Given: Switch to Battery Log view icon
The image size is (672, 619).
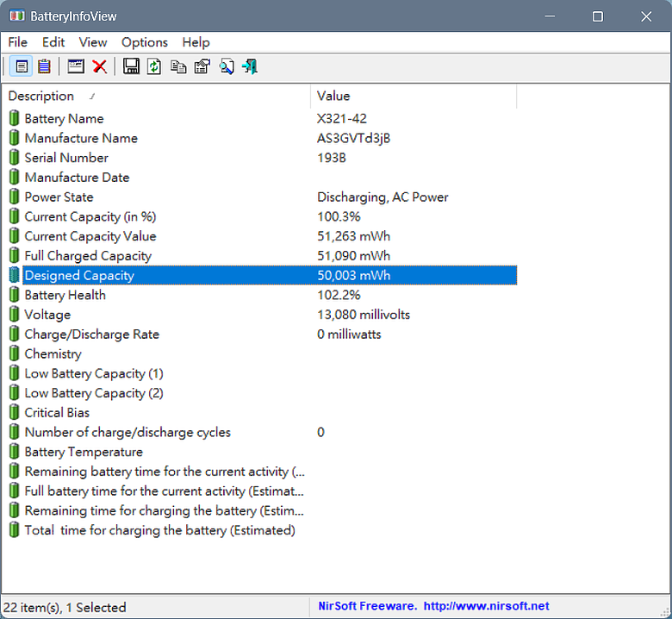Looking at the screenshot, I should click(44, 66).
